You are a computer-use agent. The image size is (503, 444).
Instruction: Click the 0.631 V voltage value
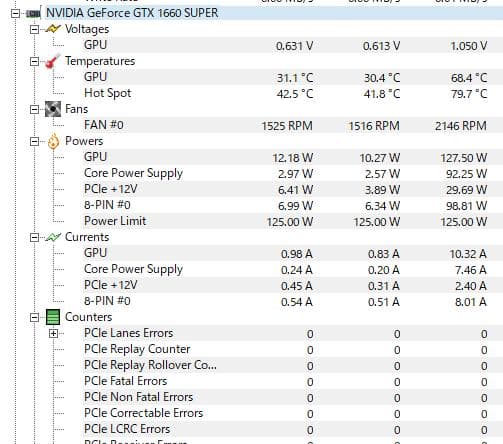[294, 46]
